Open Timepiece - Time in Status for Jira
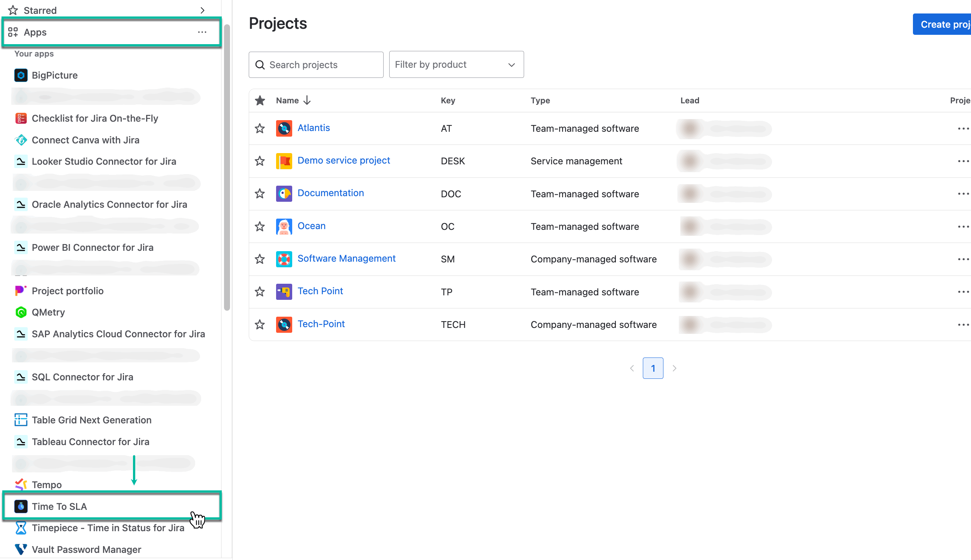This screenshot has height=560, width=971. (x=108, y=528)
